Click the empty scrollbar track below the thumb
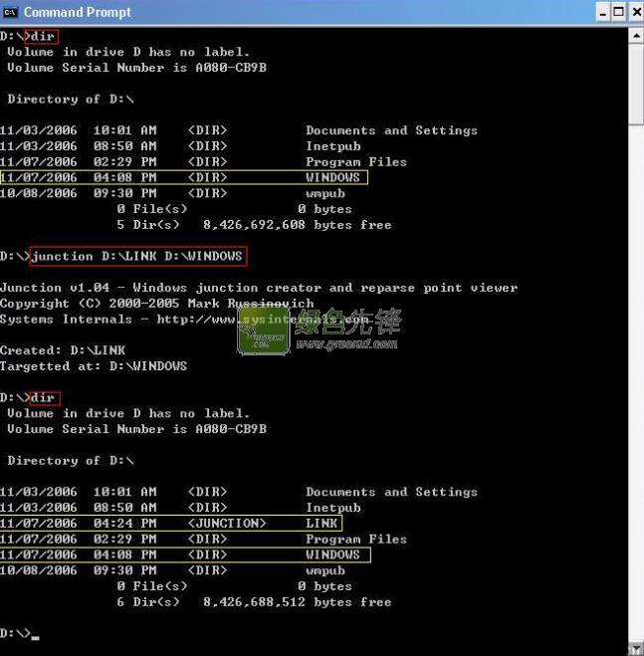The width and height of the screenshot is (644, 656). tap(635, 398)
